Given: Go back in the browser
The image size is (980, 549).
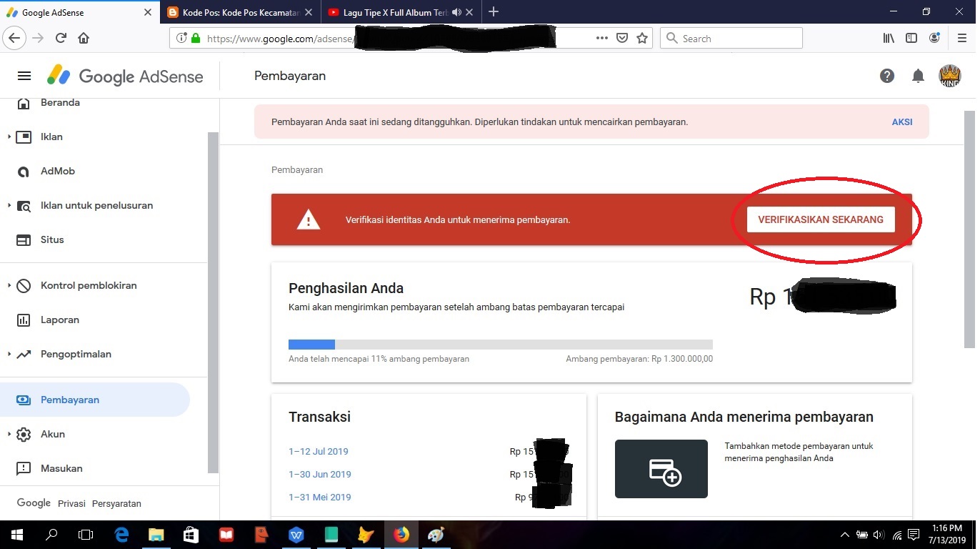Looking at the screenshot, I should coord(15,39).
